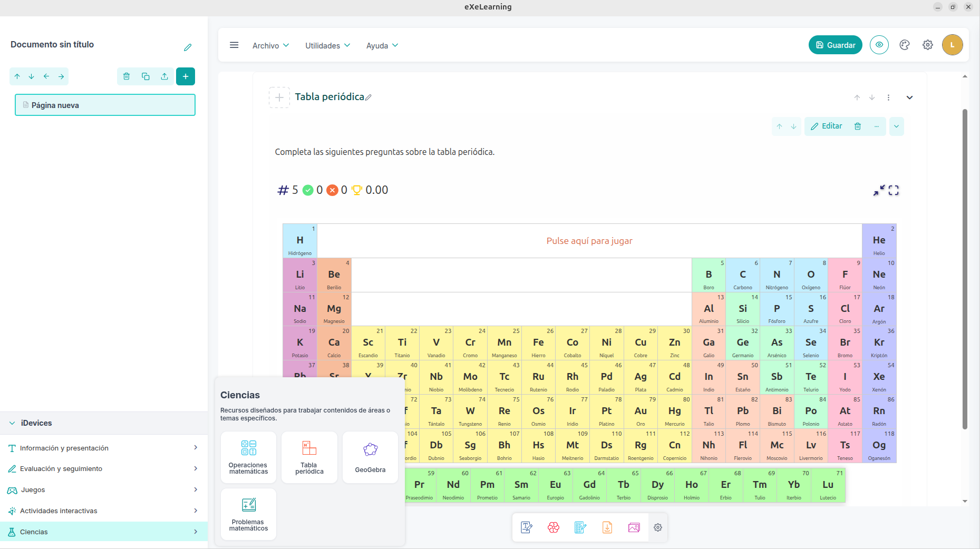Viewport: 980px width, 549px height.
Task: Open the Utilidades menu
Action: pos(327,46)
